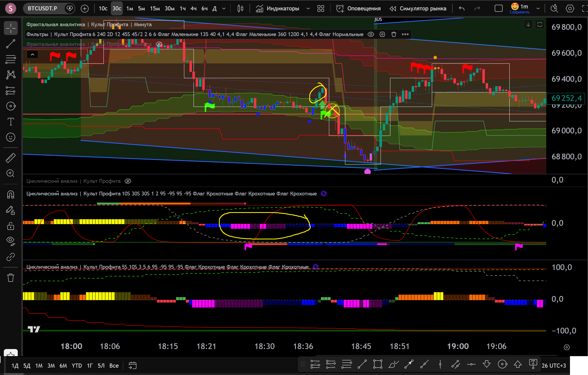
Task: Click the trash icon in left toolbar
Action: 11,278
